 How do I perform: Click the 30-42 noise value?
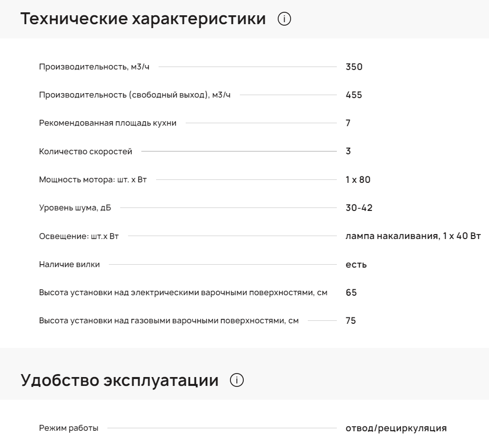[x=359, y=208]
